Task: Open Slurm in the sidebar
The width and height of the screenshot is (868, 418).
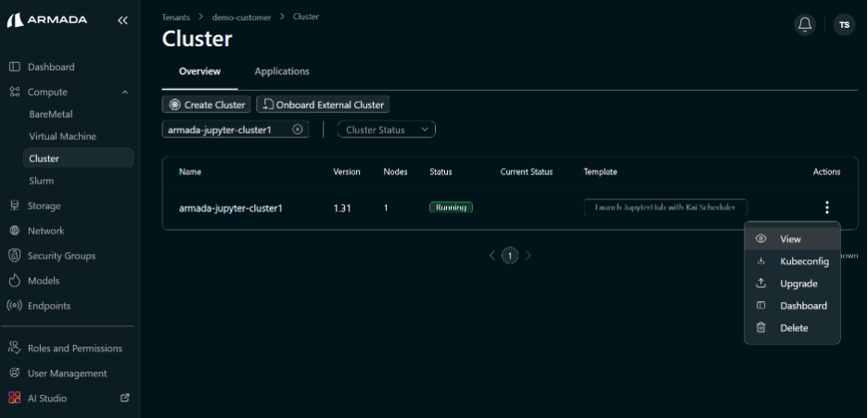Action: (x=42, y=181)
